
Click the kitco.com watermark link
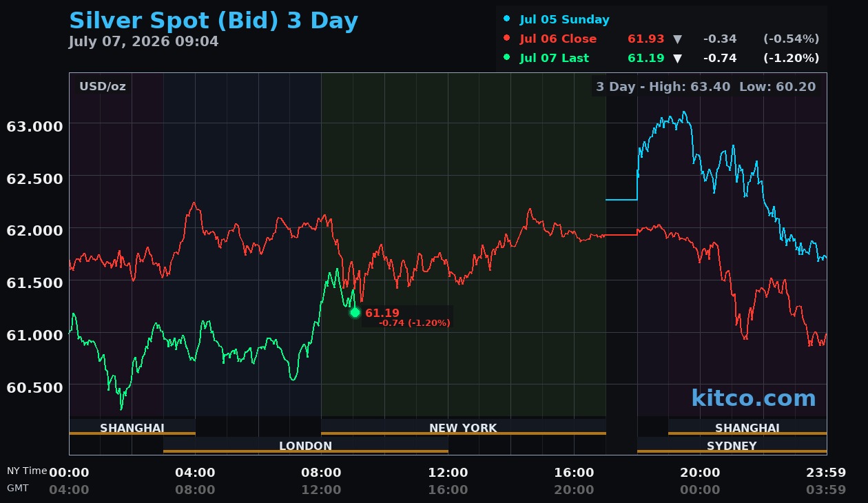click(754, 398)
